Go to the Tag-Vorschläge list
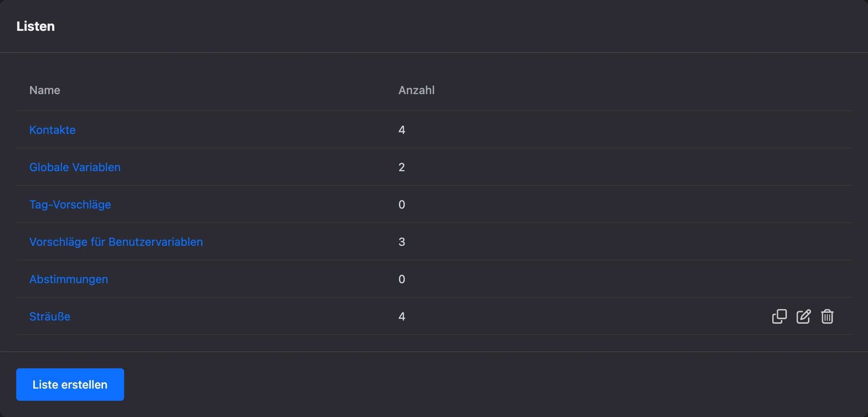868x417 pixels. pos(70,204)
